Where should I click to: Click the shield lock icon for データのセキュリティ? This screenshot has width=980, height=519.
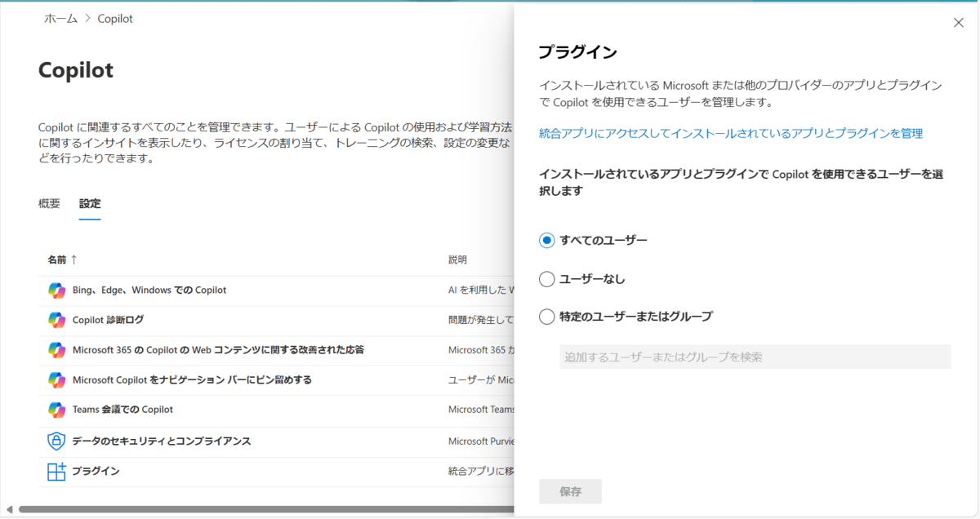tap(56, 441)
